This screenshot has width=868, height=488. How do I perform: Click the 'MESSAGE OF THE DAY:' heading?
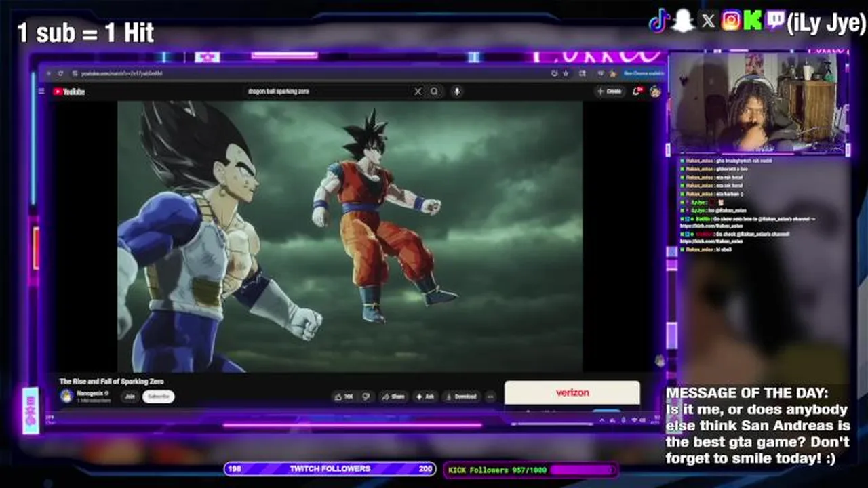747,393
